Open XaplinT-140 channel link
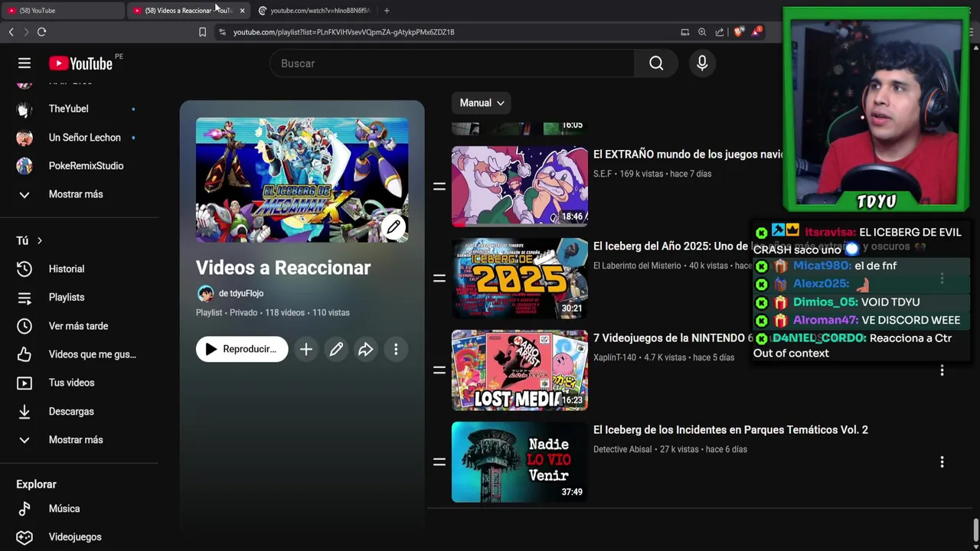The height and width of the screenshot is (551, 980). click(x=615, y=357)
